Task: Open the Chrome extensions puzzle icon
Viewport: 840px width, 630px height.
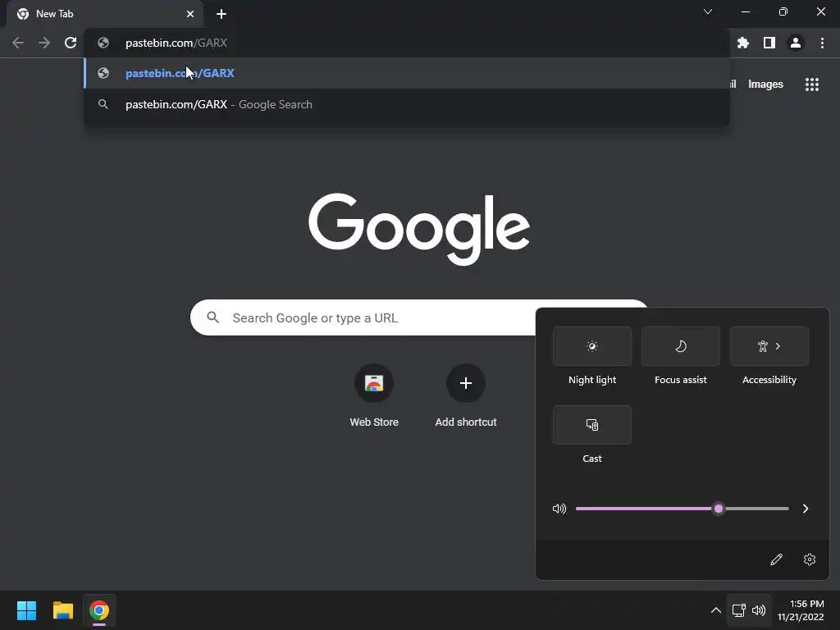Action: coord(742,43)
